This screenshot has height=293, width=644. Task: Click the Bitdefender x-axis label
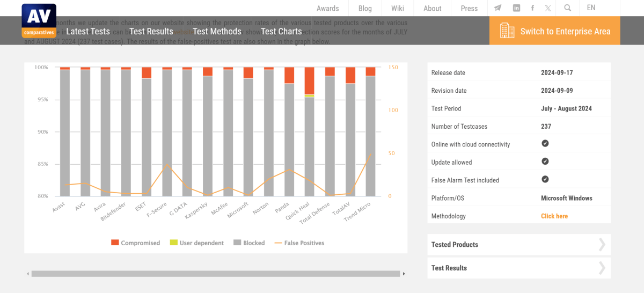click(113, 212)
